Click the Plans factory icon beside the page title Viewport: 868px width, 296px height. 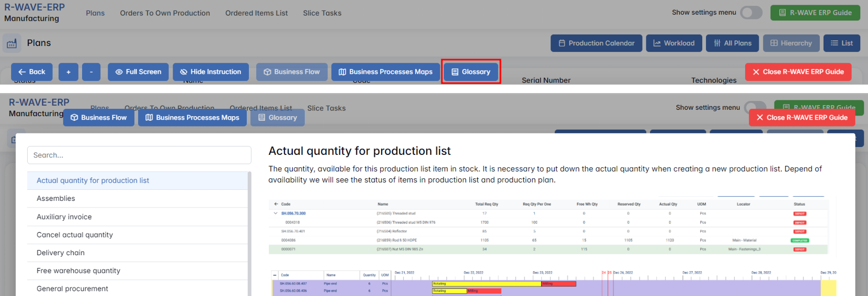point(12,43)
